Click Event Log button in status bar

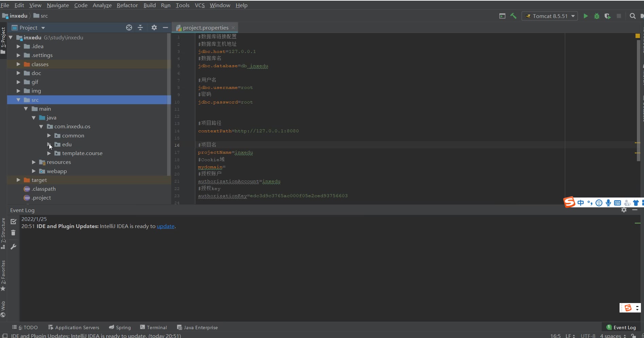621,327
